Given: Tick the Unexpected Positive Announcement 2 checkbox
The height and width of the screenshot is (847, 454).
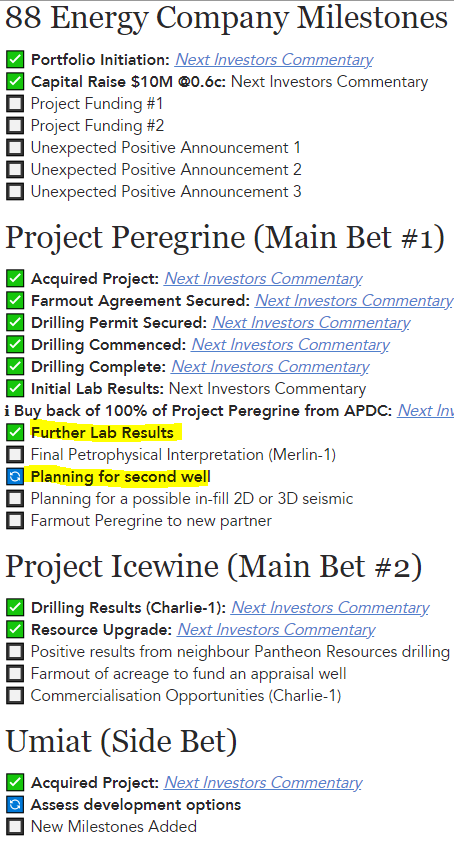Looking at the screenshot, I should (15, 170).
